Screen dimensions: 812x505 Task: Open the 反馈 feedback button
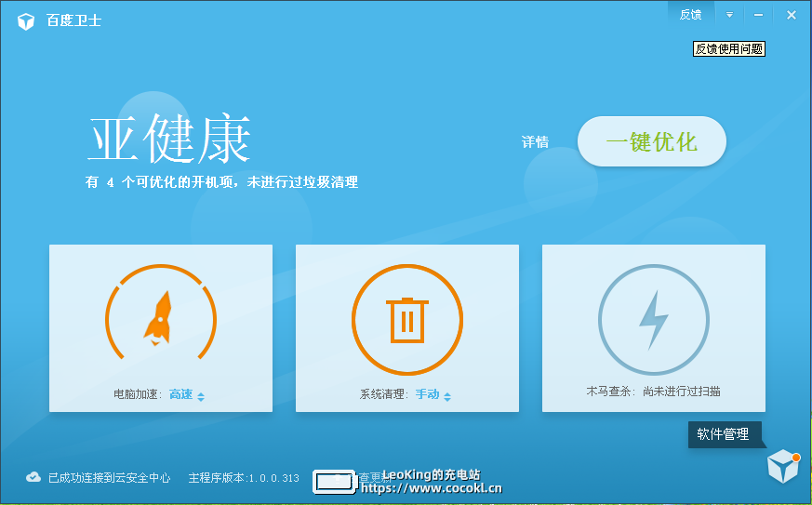click(690, 15)
